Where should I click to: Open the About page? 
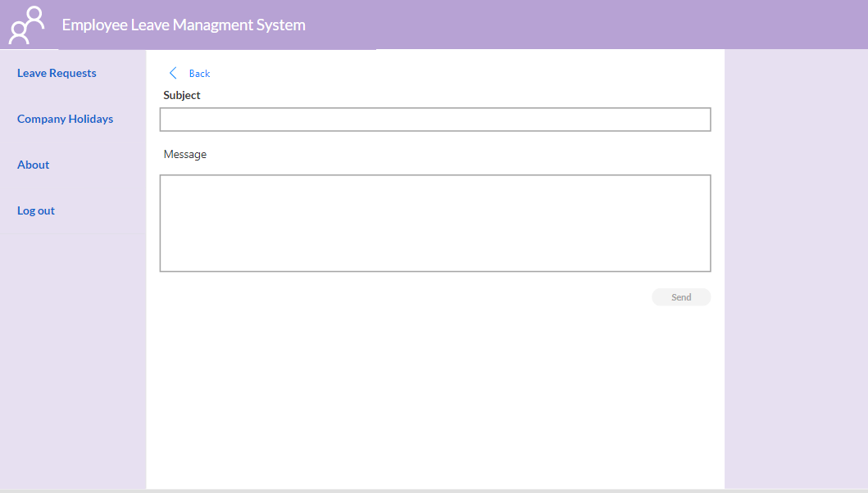(x=34, y=165)
